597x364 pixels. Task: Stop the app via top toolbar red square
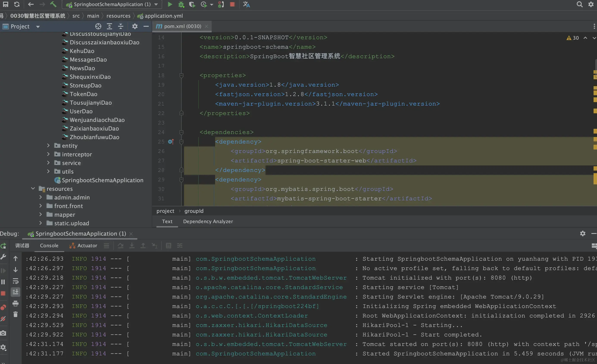(x=232, y=4)
